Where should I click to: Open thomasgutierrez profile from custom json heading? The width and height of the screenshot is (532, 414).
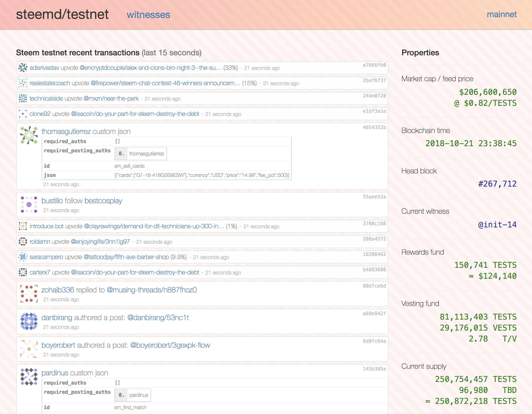pyautogui.click(x=66, y=131)
